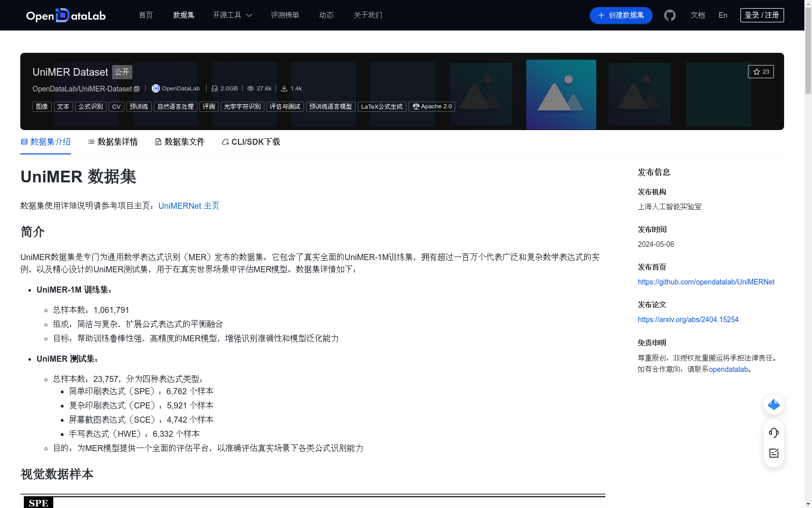Click 手写表达式（HWE）：6,332 个样本 line

(134, 434)
